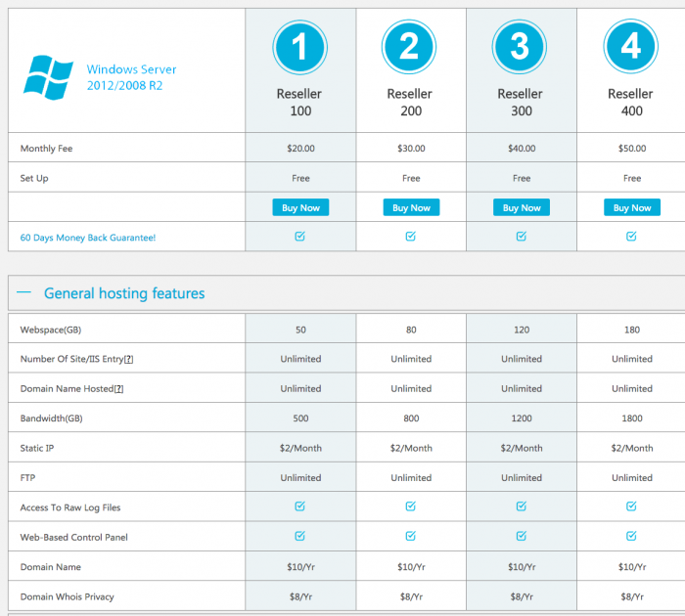
Task: Click the number 4 circle badge for Reseller 400
Action: pos(631,46)
